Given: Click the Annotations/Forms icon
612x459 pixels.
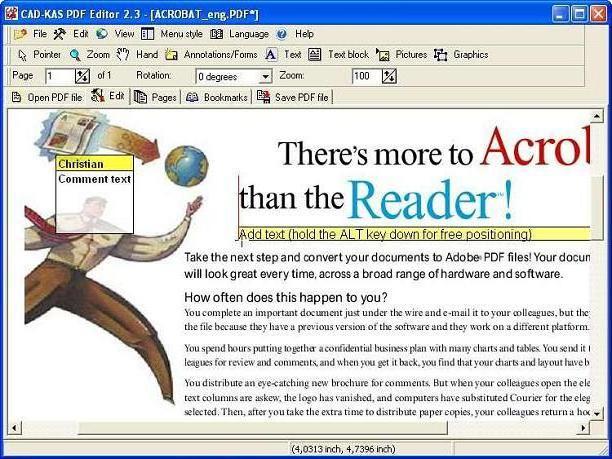Looking at the screenshot, I should pos(171,55).
